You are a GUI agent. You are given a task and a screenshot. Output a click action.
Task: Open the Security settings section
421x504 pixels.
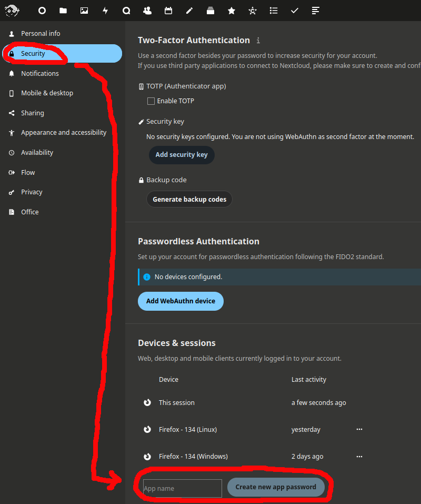pos(33,53)
